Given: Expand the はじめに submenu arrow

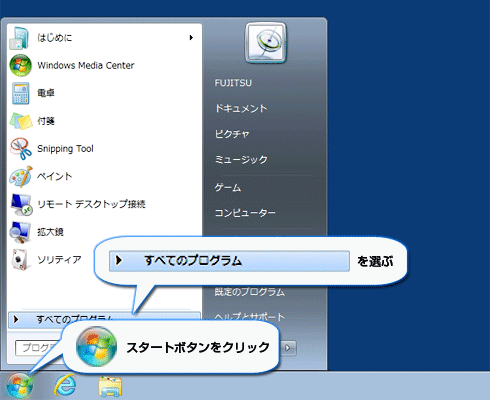Looking at the screenshot, I should [191, 38].
